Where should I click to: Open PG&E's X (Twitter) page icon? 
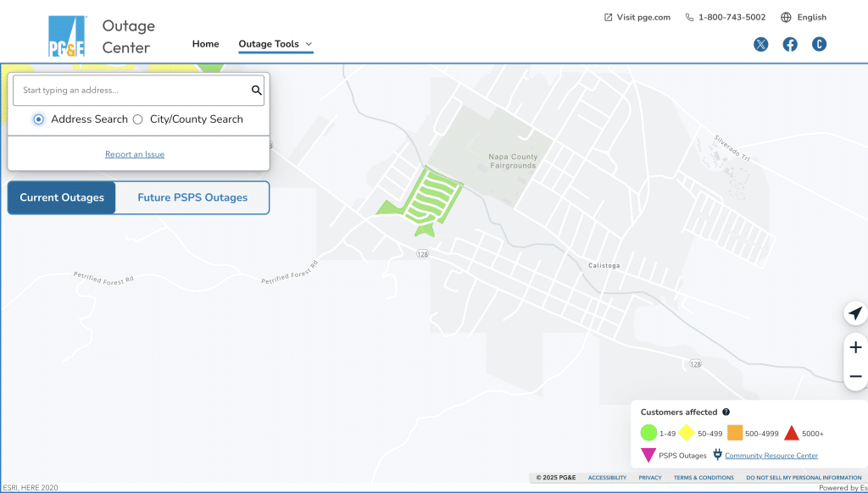coord(761,45)
